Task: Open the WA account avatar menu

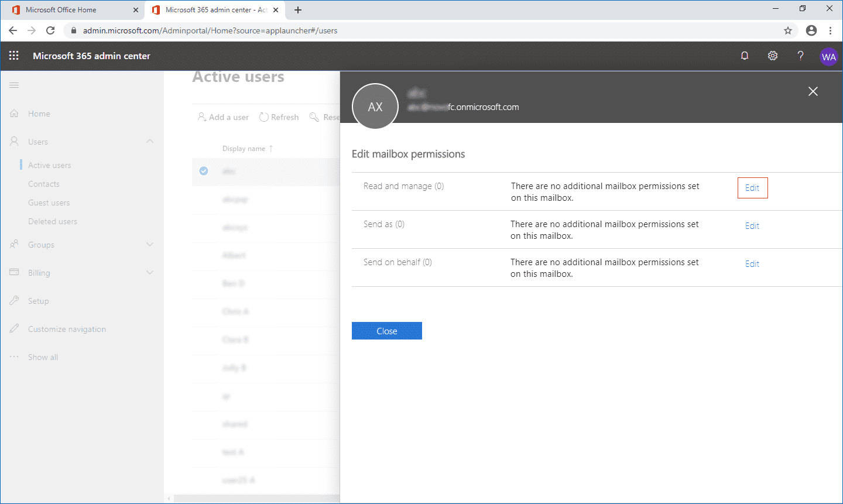Action: click(x=828, y=57)
